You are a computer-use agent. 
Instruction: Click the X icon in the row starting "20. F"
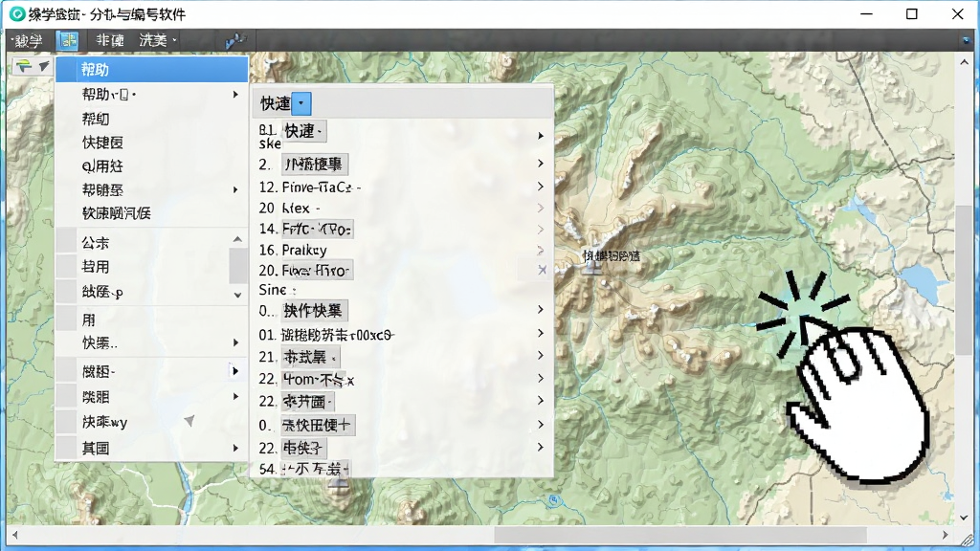[542, 270]
